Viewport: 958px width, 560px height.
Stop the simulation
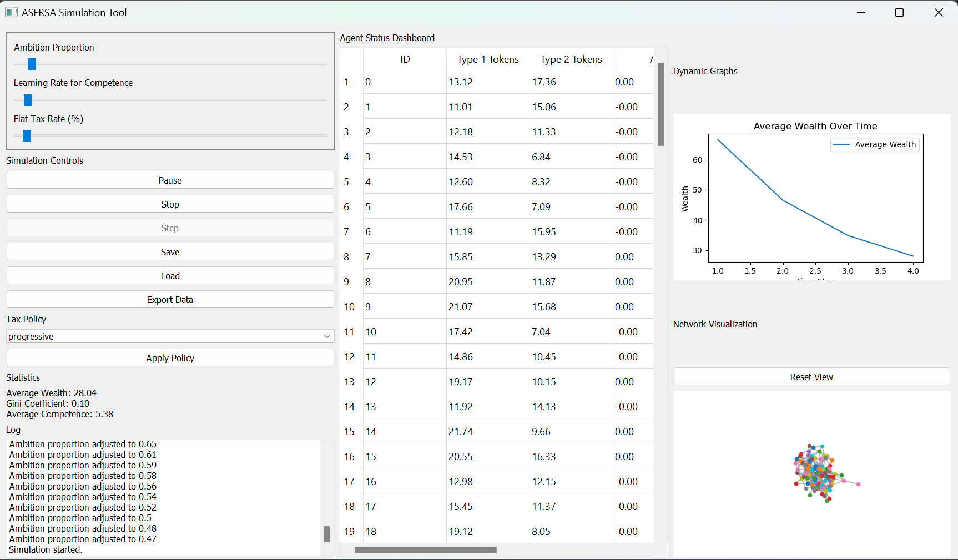coord(170,204)
